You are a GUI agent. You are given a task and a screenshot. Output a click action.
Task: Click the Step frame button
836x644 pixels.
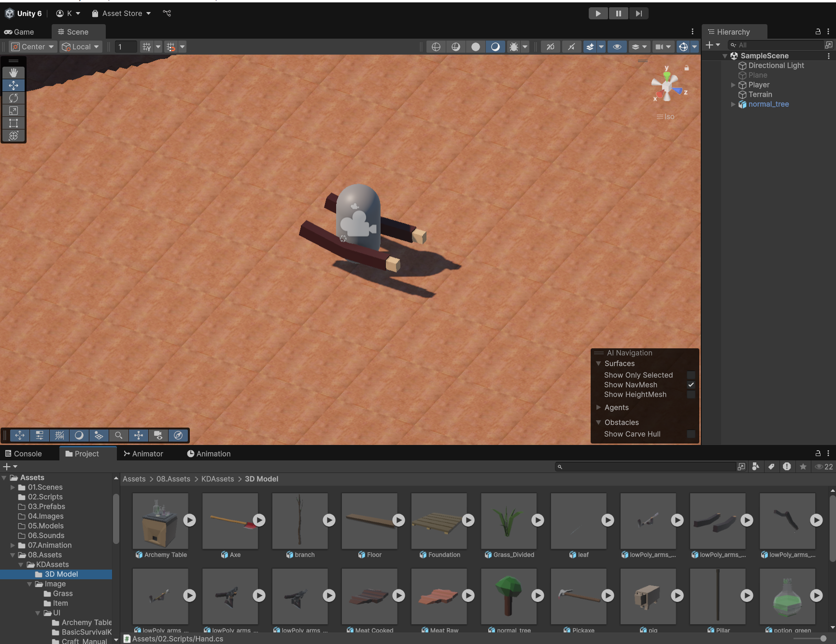(x=638, y=14)
